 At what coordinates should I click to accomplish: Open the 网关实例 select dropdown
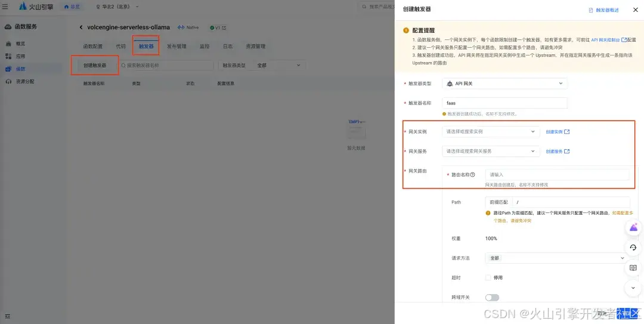pyautogui.click(x=491, y=132)
